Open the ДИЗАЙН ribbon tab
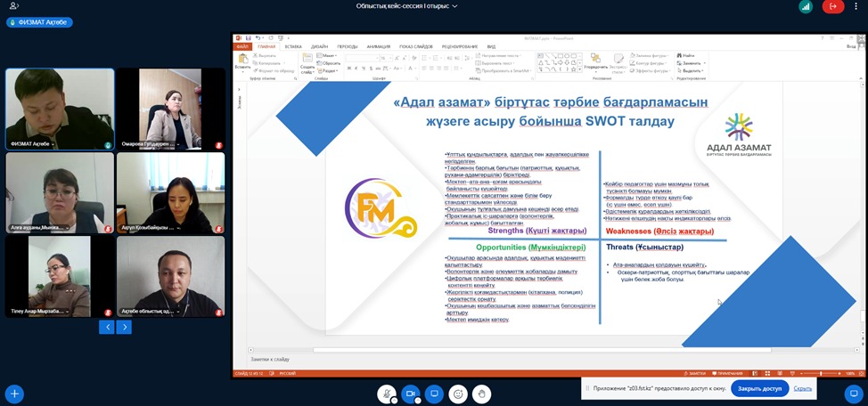Screen dimensions: 868x406 (x=320, y=46)
